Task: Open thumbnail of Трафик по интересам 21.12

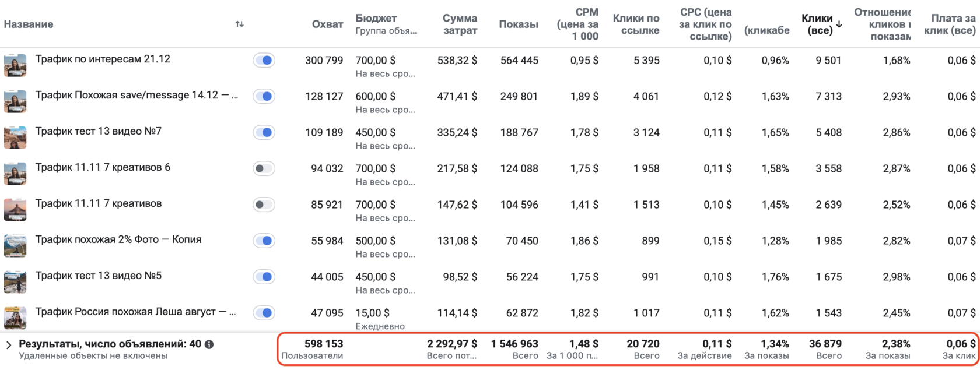Action: click(x=15, y=65)
